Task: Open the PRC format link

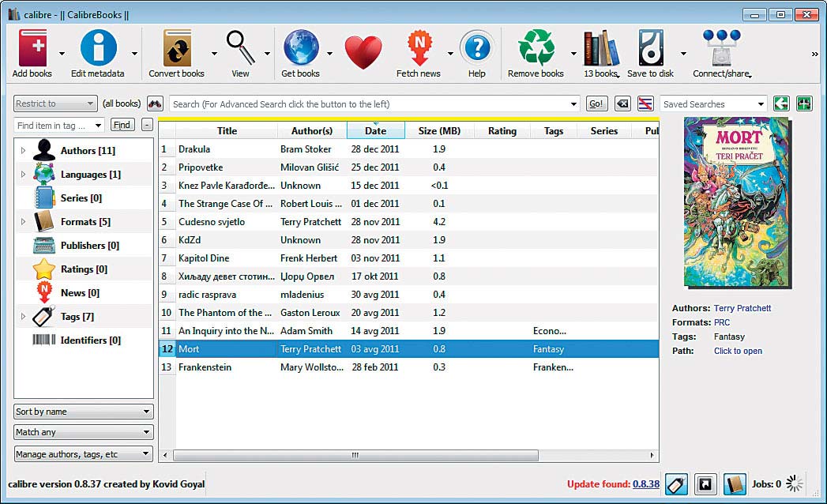Action: pyautogui.click(x=722, y=322)
